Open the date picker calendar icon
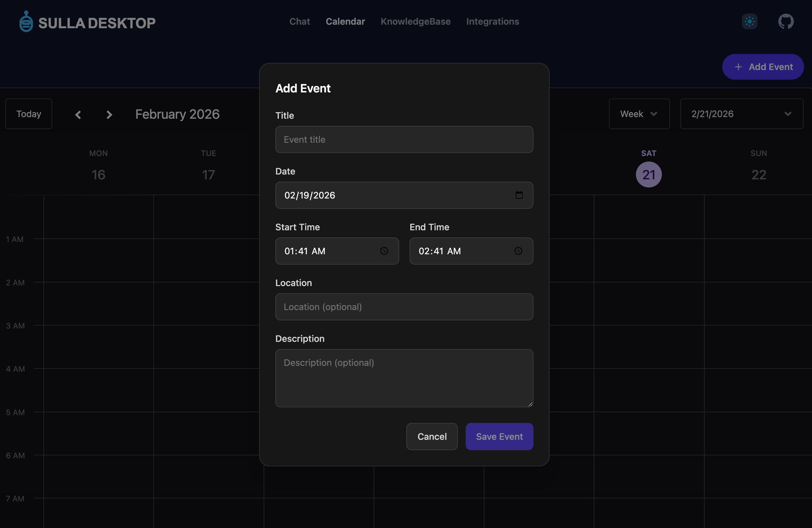The height and width of the screenshot is (528, 812). pos(519,195)
